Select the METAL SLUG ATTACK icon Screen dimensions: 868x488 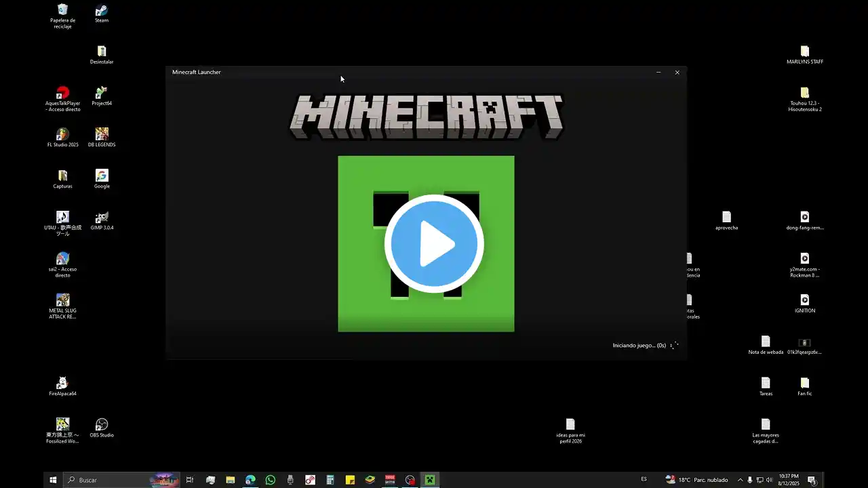[62, 305]
